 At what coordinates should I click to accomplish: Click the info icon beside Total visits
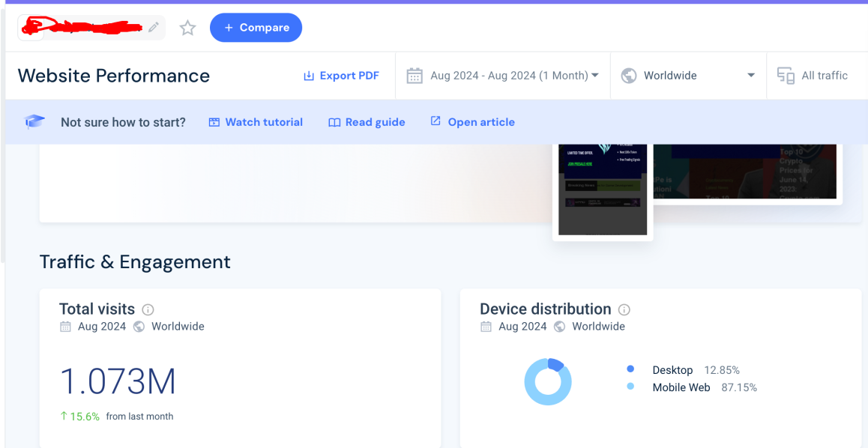[148, 309]
